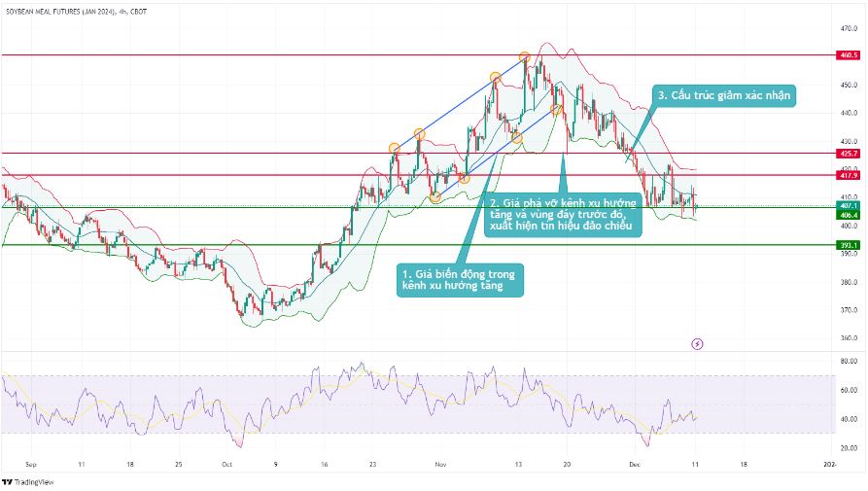Click the 40.00 level on the RSI scale
The height and width of the screenshot is (491, 868).
848,419
